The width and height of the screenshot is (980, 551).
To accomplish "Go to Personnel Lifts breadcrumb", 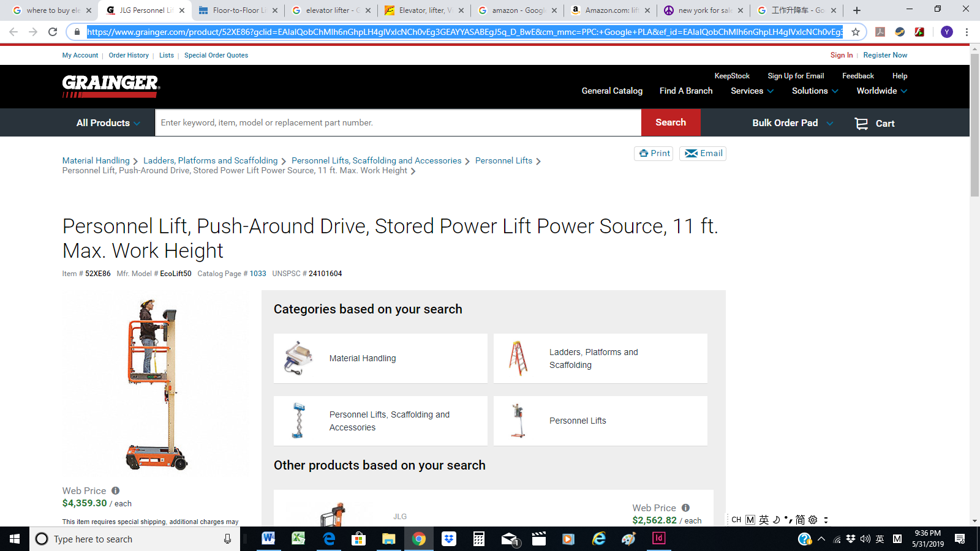I will (x=503, y=160).
